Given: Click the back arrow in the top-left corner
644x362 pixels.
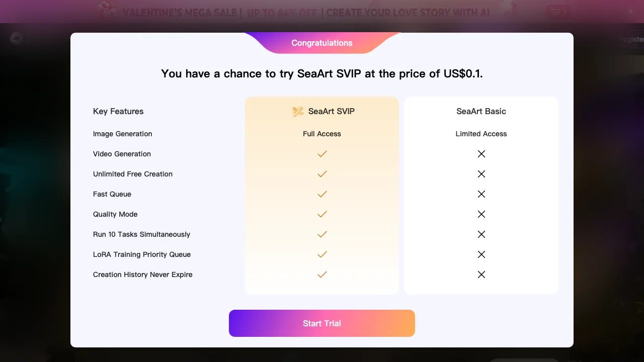Looking at the screenshot, I should tap(16, 38).
